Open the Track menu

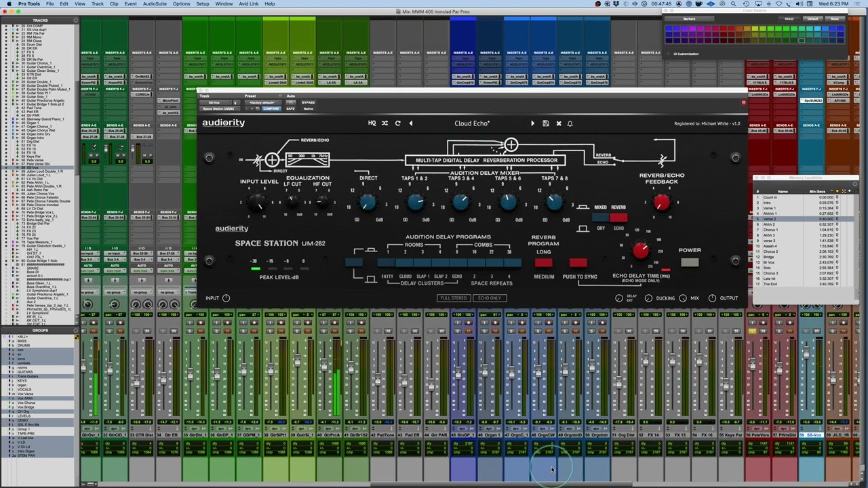pos(98,3)
